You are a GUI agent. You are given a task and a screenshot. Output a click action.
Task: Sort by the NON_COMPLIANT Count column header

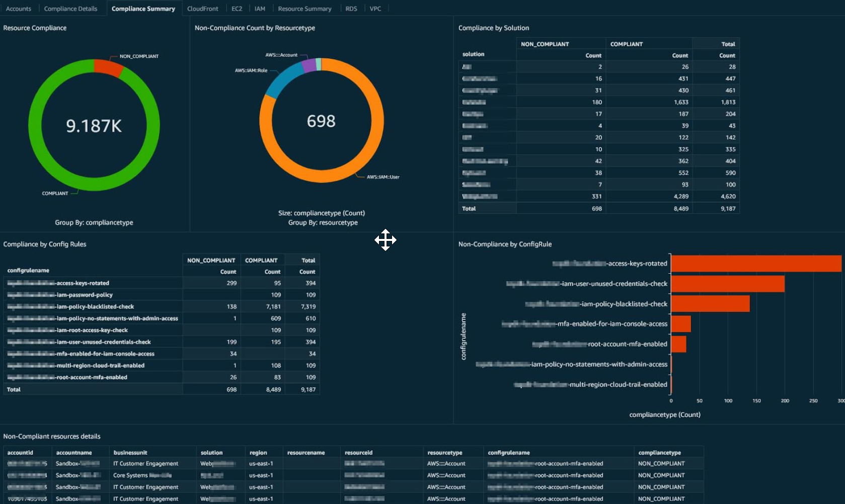point(593,55)
